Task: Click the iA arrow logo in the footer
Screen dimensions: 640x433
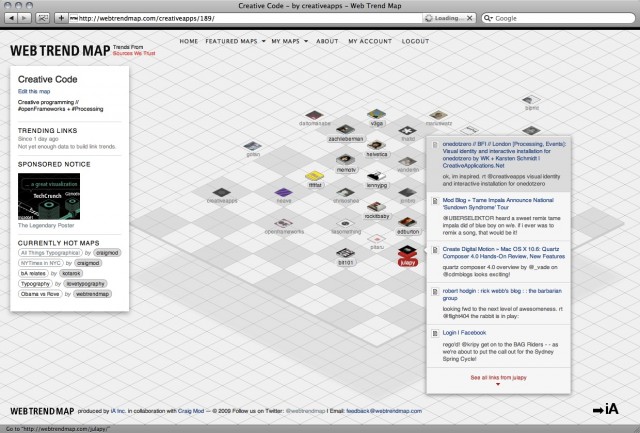Action: [x=605, y=409]
